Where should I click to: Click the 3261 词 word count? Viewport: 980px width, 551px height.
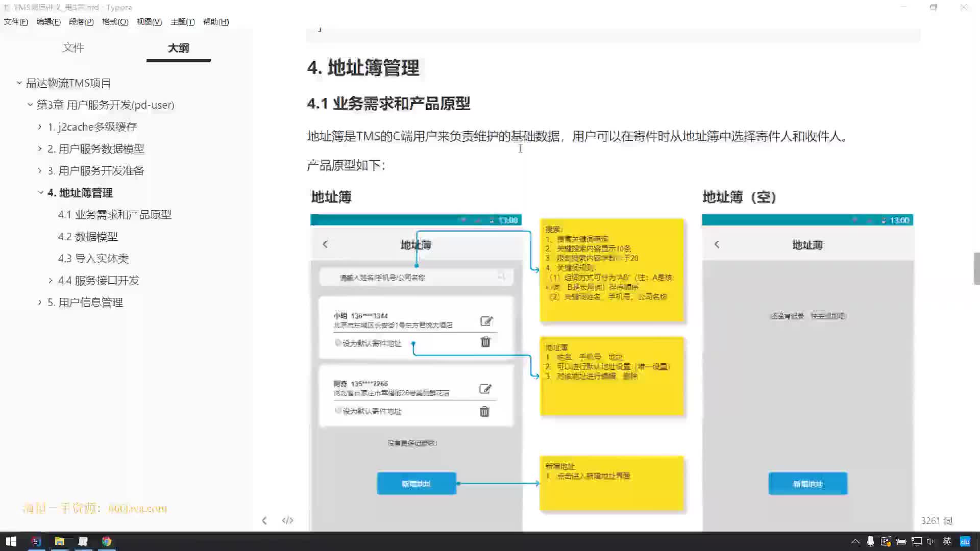point(937,520)
